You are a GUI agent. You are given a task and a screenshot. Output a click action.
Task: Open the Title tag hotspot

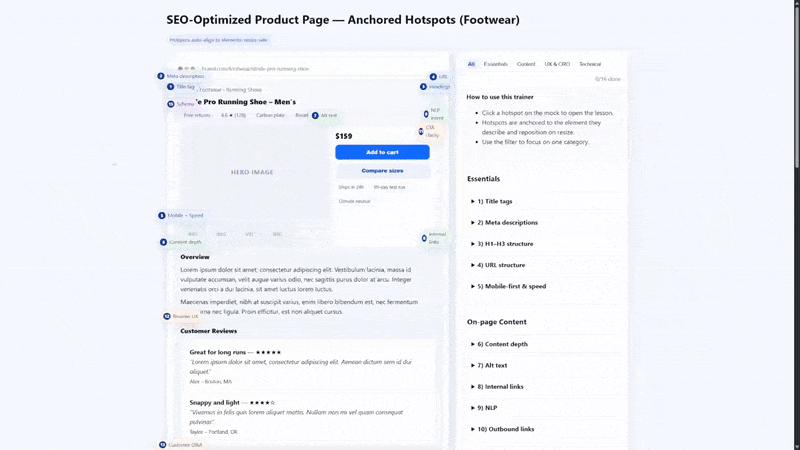(171, 87)
